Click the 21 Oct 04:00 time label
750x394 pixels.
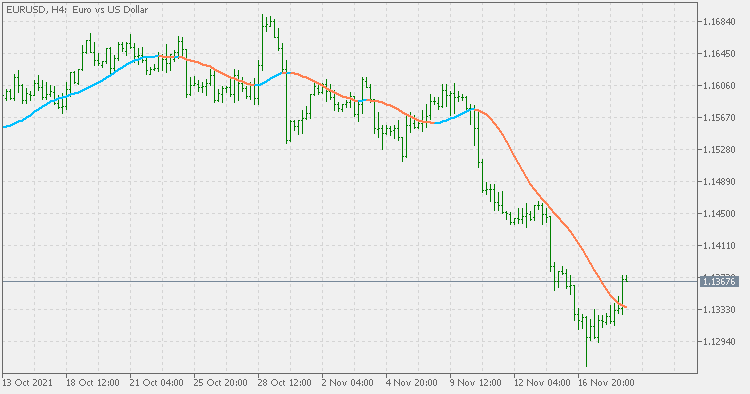click(157, 383)
